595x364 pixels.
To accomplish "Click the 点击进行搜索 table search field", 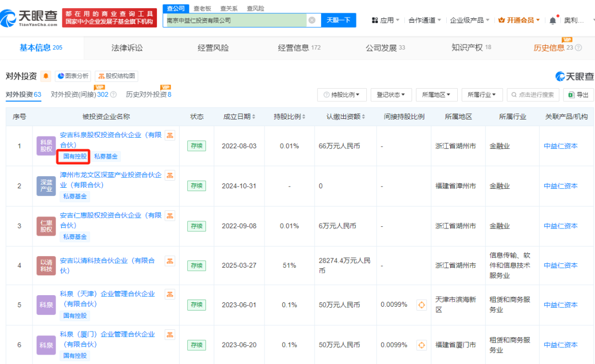I will (533, 95).
